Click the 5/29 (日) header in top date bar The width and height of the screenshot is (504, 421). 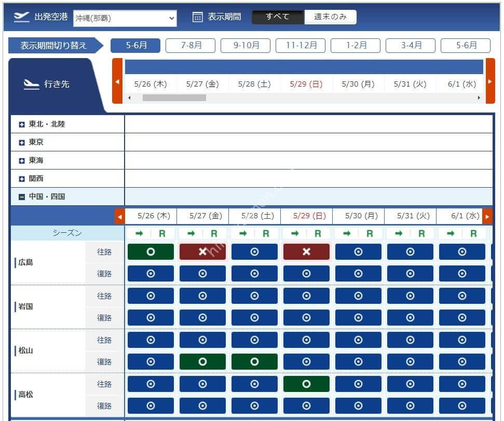[306, 84]
